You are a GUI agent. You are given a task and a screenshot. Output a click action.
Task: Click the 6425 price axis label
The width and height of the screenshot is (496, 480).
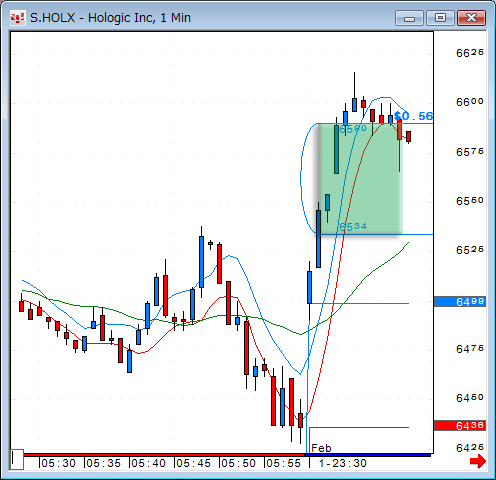pyautogui.click(x=470, y=448)
